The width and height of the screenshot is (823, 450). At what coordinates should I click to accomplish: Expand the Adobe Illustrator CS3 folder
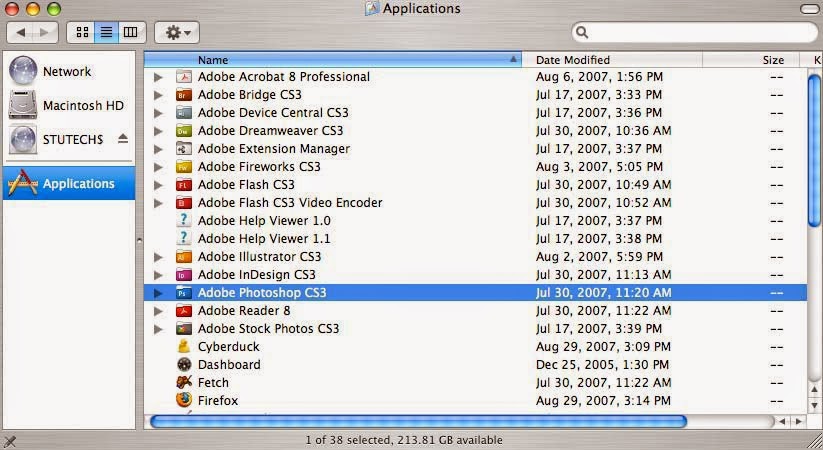point(158,257)
